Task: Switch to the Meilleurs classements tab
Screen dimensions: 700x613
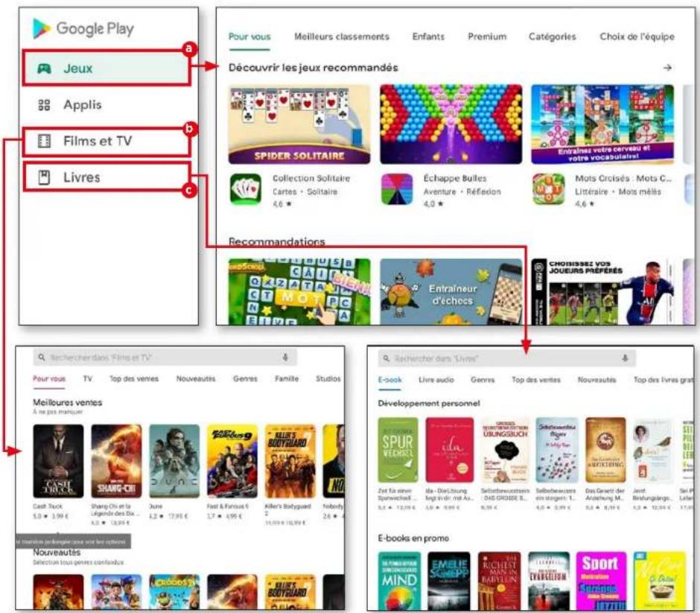Action: 342,36
